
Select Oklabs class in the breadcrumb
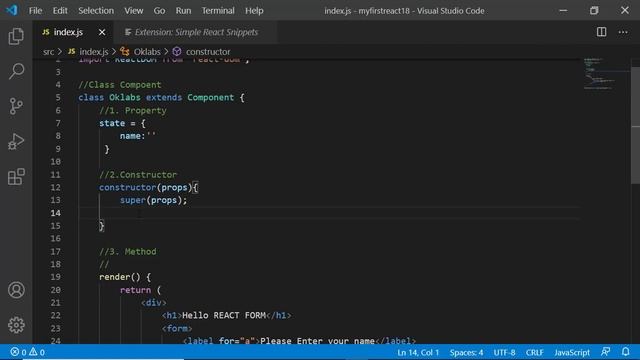(147, 52)
